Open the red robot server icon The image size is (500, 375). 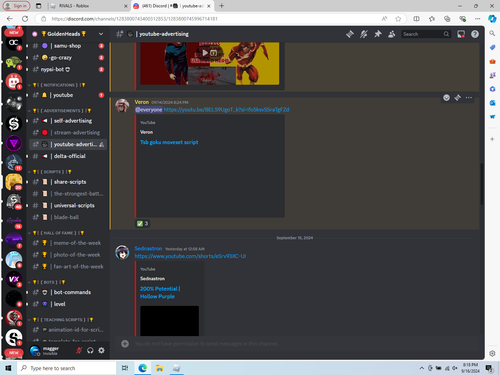14,81
